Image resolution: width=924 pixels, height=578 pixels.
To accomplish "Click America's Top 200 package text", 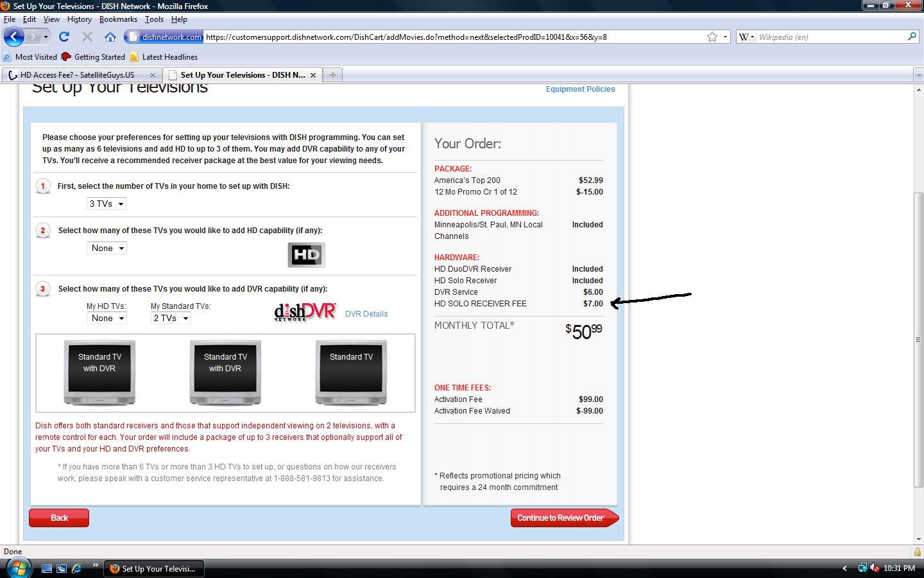I will [x=467, y=180].
